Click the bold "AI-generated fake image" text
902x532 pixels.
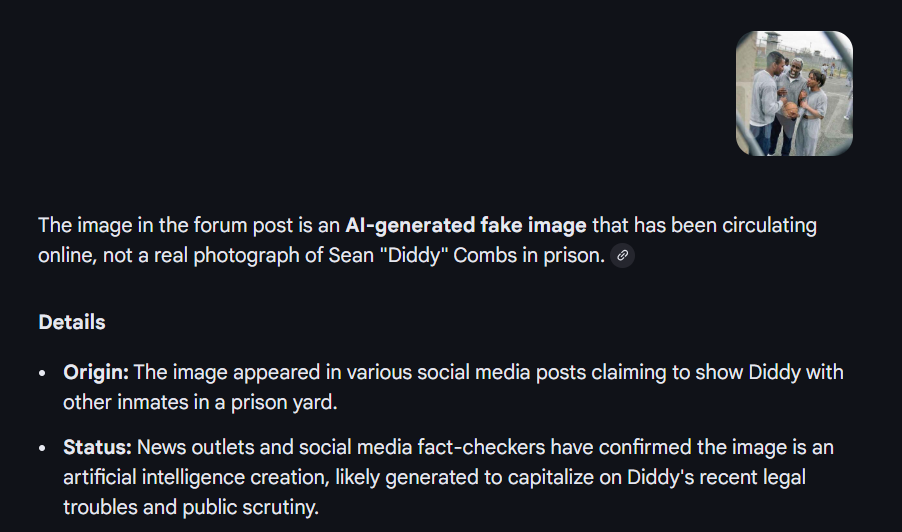click(x=466, y=225)
